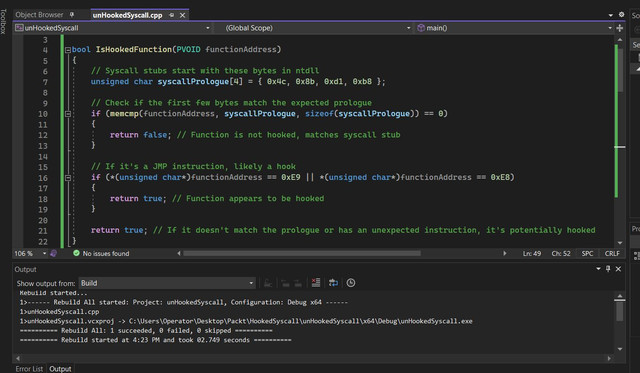Toggle word wrap in Output
The width and height of the screenshot is (640, 373).
(x=333, y=282)
